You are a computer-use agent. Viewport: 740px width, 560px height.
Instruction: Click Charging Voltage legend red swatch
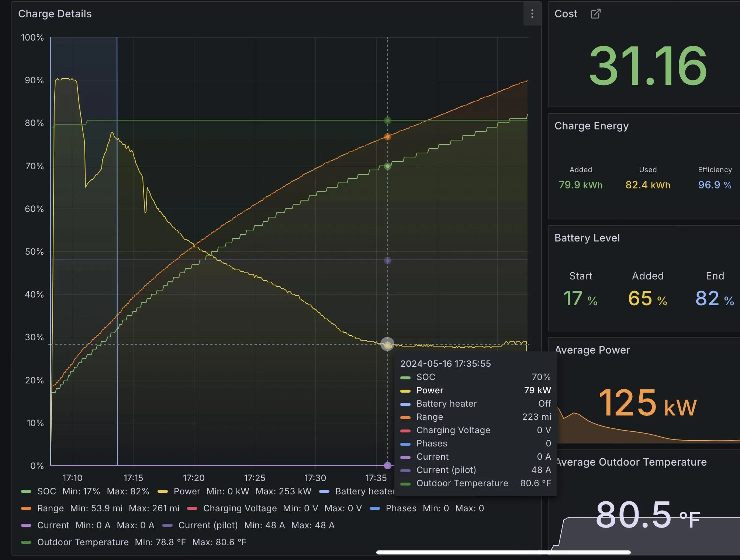click(192, 508)
